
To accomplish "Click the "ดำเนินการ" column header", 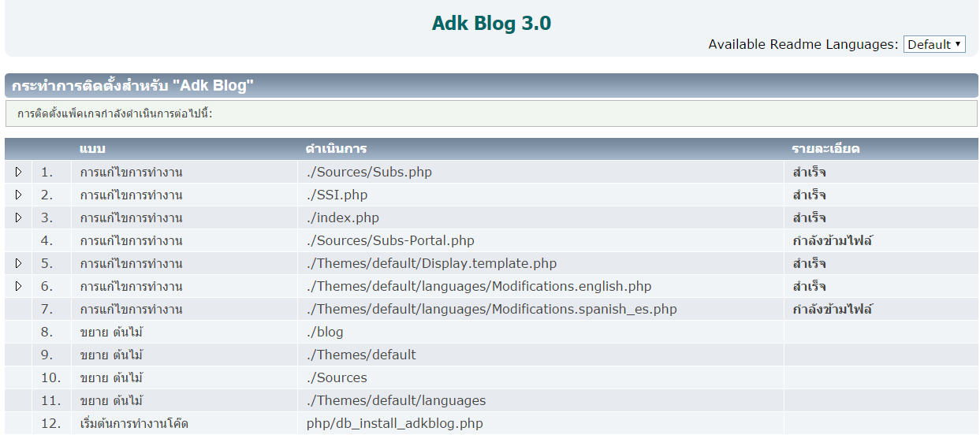I will (x=336, y=149).
